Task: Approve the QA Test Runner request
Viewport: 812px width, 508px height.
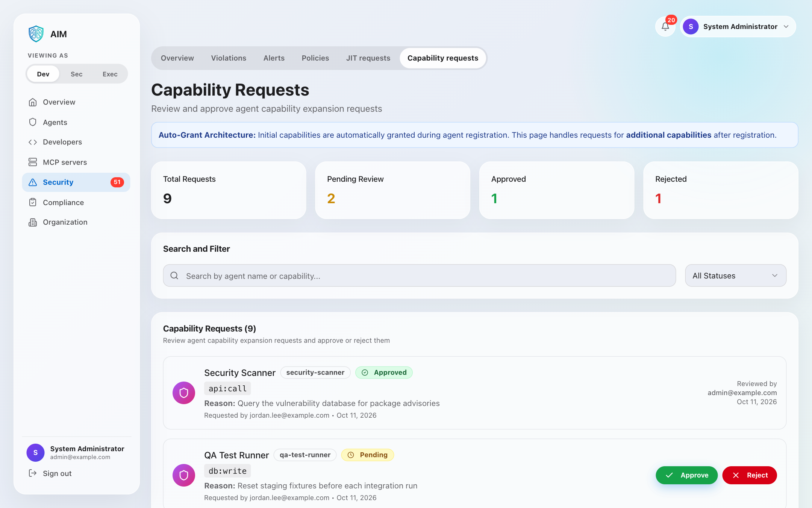Action: pos(687,475)
